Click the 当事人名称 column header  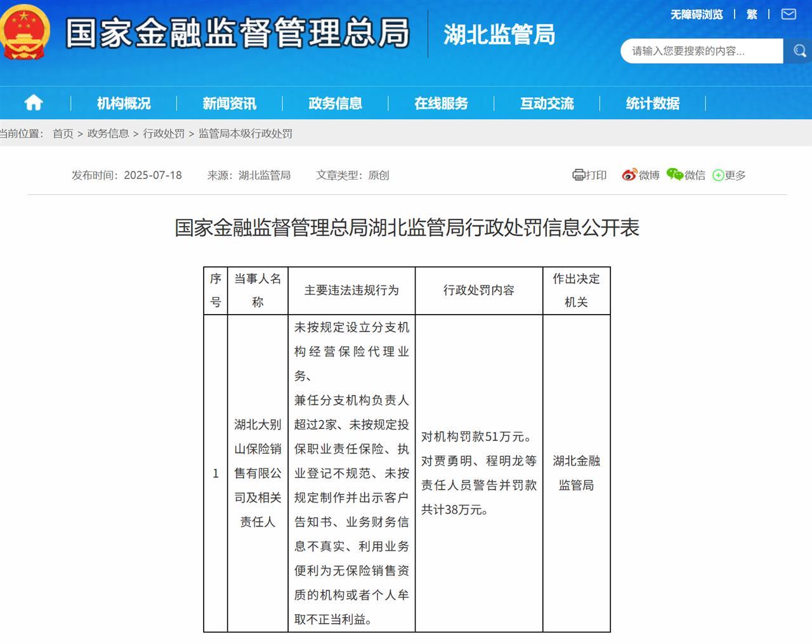click(258, 291)
